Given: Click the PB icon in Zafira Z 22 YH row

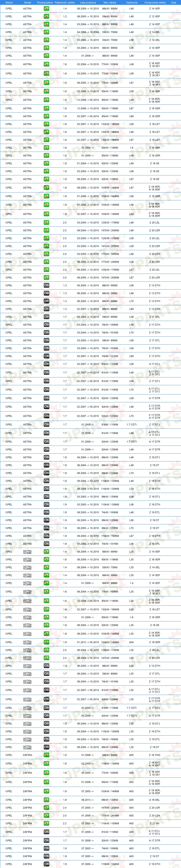Looking at the screenshot, I should tap(46, 824).
